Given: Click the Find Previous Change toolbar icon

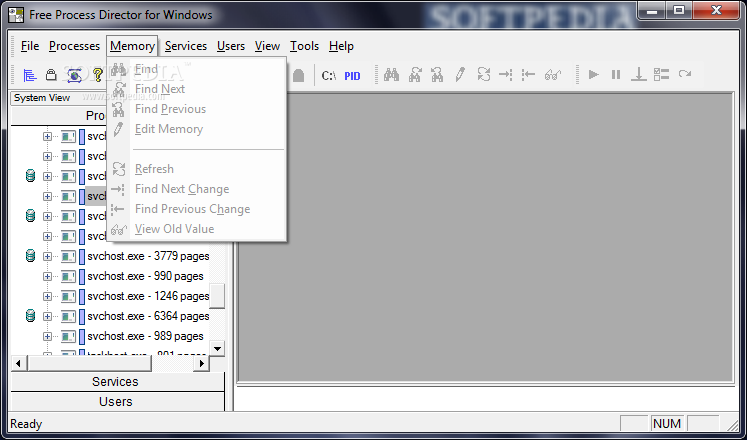Looking at the screenshot, I should point(528,75).
